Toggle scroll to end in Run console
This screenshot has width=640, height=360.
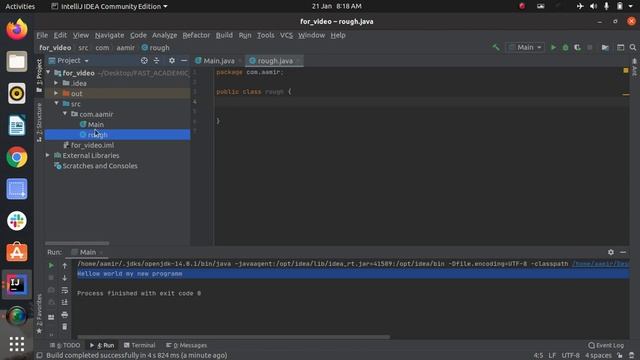tap(64, 302)
